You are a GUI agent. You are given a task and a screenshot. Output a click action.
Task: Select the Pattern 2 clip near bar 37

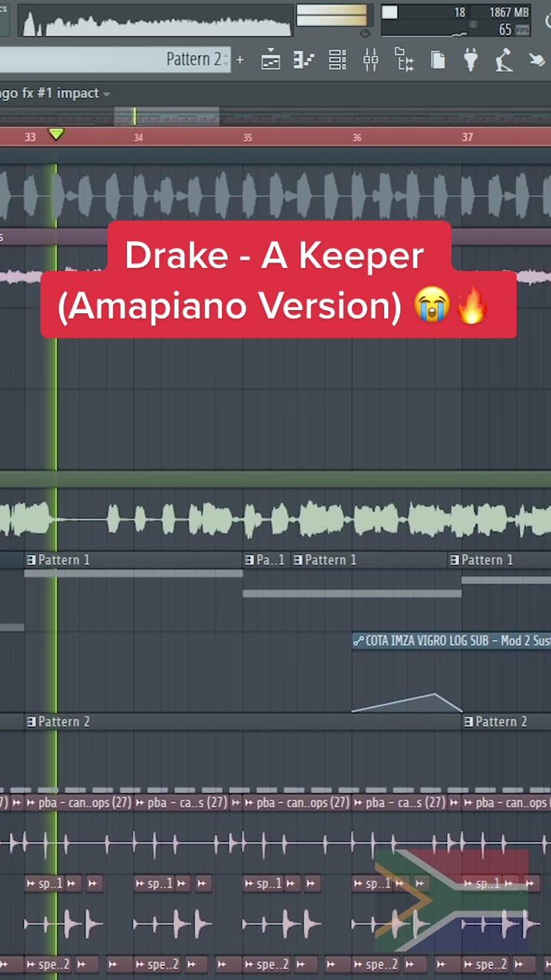click(x=507, y=721)
